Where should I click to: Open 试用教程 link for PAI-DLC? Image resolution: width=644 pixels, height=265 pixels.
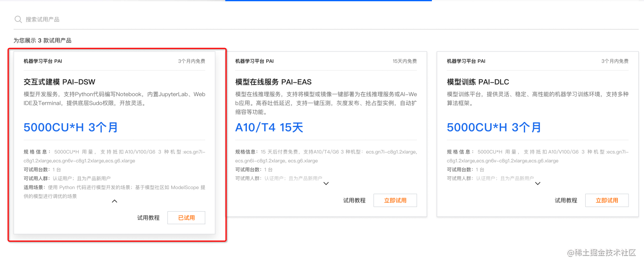coord(566,200)
